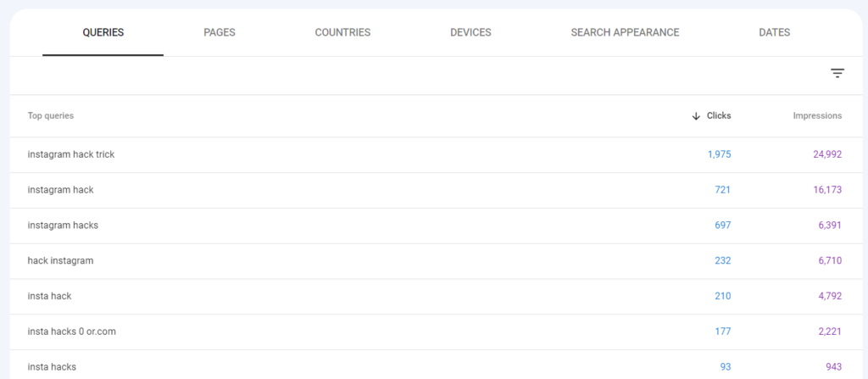Sort by the Clicks column header
This screenshot has height=379, width=868.
(719, 116)
